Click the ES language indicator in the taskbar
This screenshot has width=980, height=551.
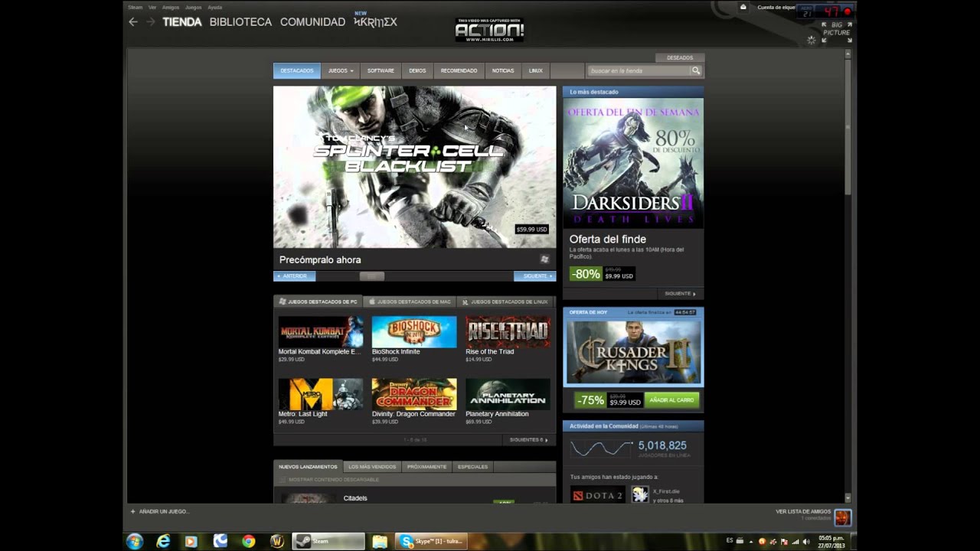[x=730, y=540]
